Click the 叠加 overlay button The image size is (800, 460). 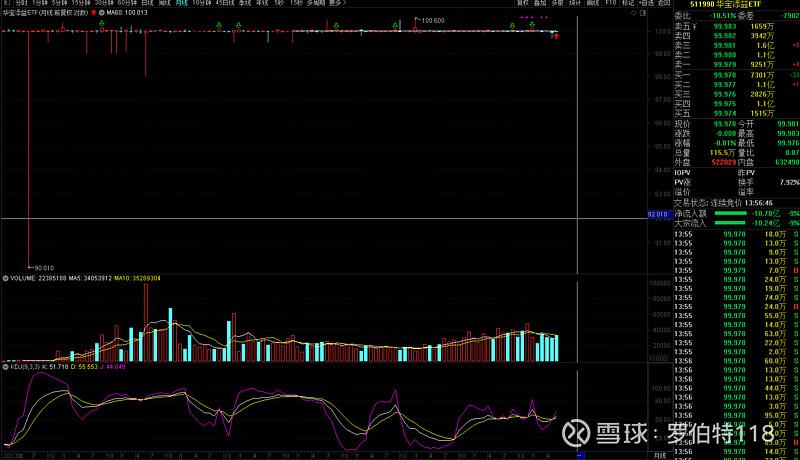pyautogui.click(x=540, y=4)
